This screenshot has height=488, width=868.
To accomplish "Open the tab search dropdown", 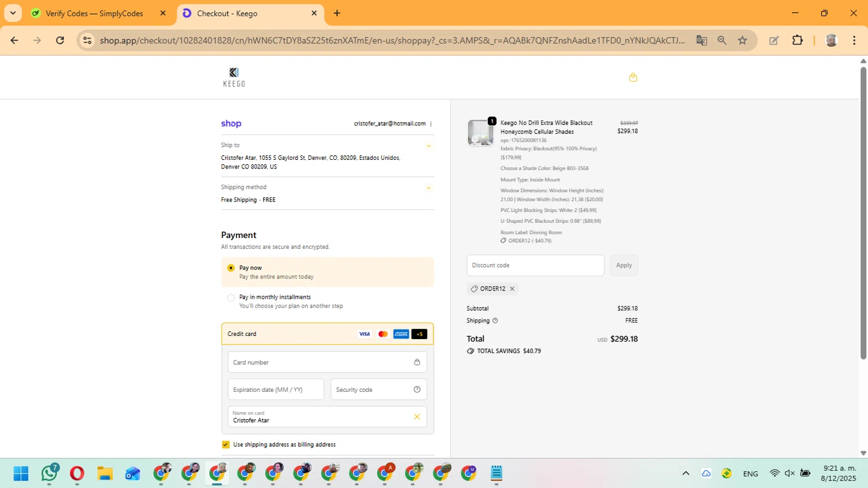I will tap(13, 13).
